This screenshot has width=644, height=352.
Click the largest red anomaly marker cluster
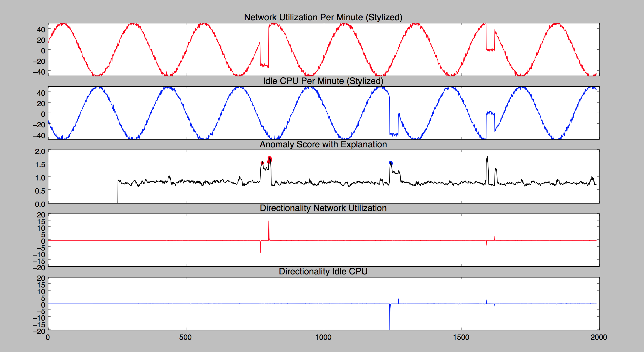point(269,160)
